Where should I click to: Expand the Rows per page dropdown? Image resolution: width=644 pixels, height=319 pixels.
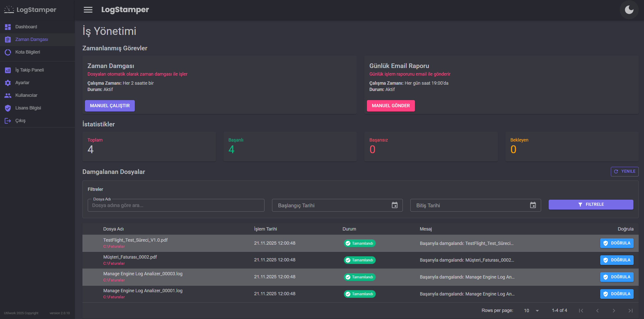(531, 310)
